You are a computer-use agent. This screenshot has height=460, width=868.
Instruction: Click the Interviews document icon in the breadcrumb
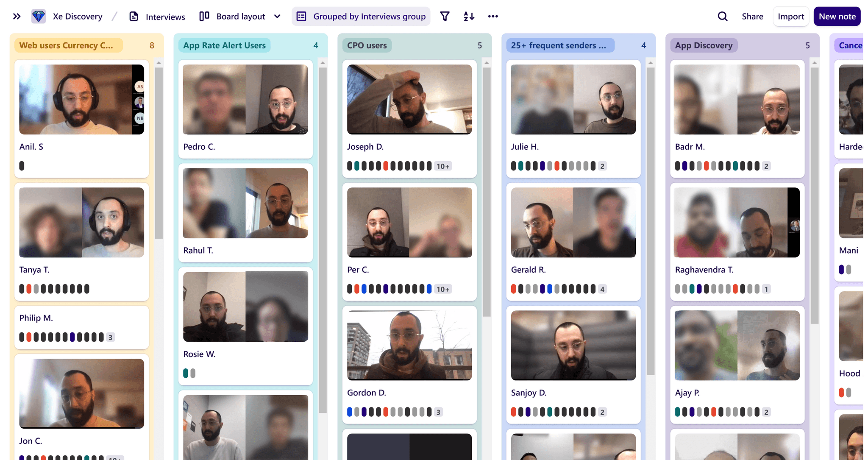(134, 16)
